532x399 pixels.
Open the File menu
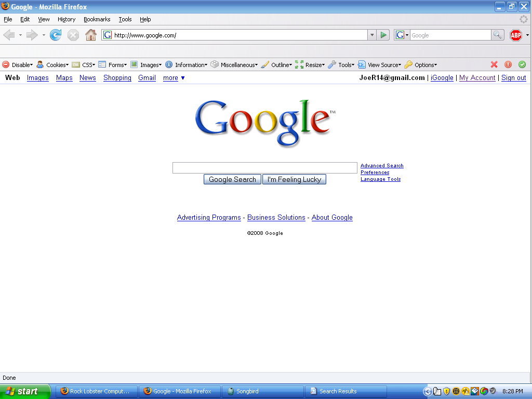[x=8, y=19]
